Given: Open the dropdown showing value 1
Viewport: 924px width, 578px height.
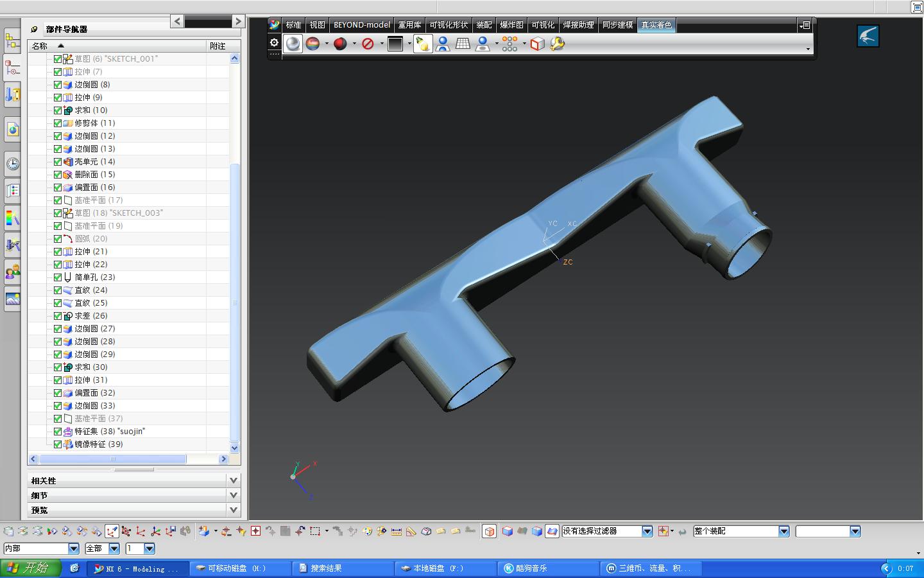Looking at the screenshot, I should point(150,548).
